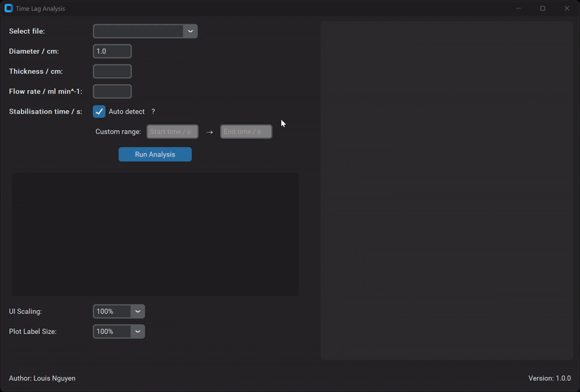
Task: Click the question mark help icon
Action: coord(153,112)
